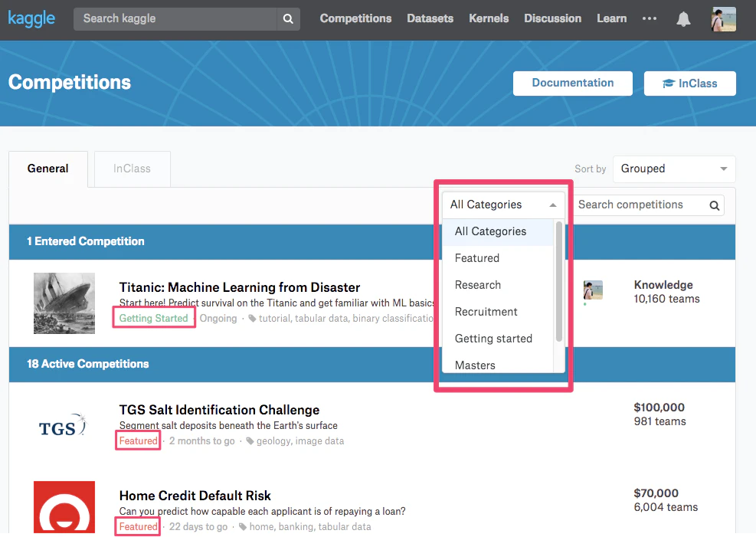This screenshot has width=756, height=537.
Task: Click the top search magnifier icon
Action: (288, 19)
